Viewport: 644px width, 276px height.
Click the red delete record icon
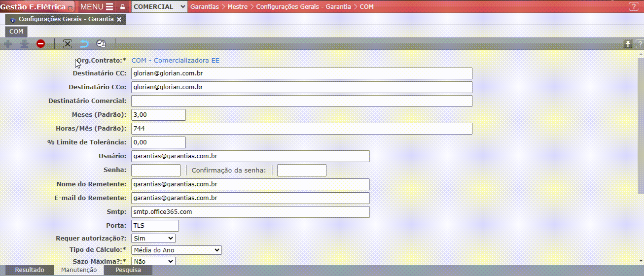(x=40, y=44)
